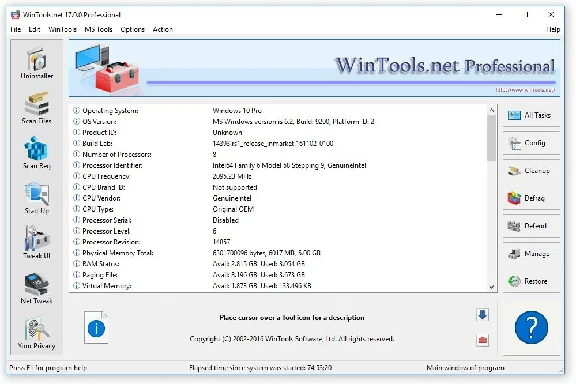Viewport: 576px width, 384px height.
Task: Open the Edit menu
Action: click(34, 29)
